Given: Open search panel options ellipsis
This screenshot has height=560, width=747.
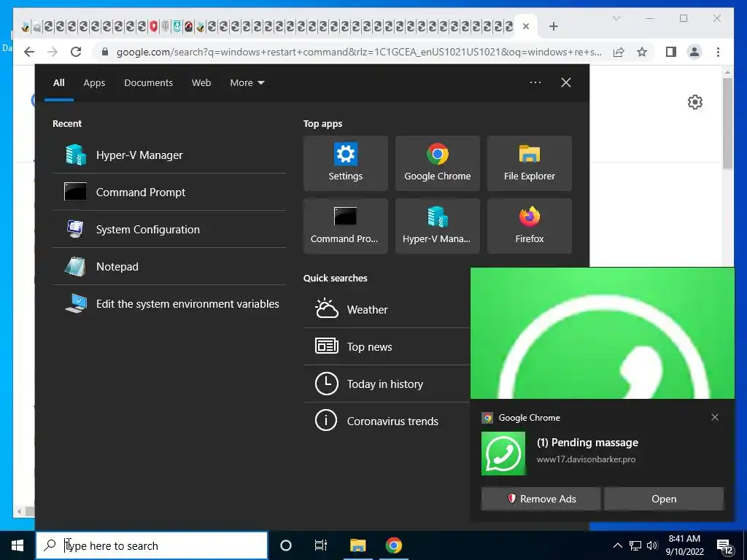Looking at the screenshot, I should click(x=535, y=82).
